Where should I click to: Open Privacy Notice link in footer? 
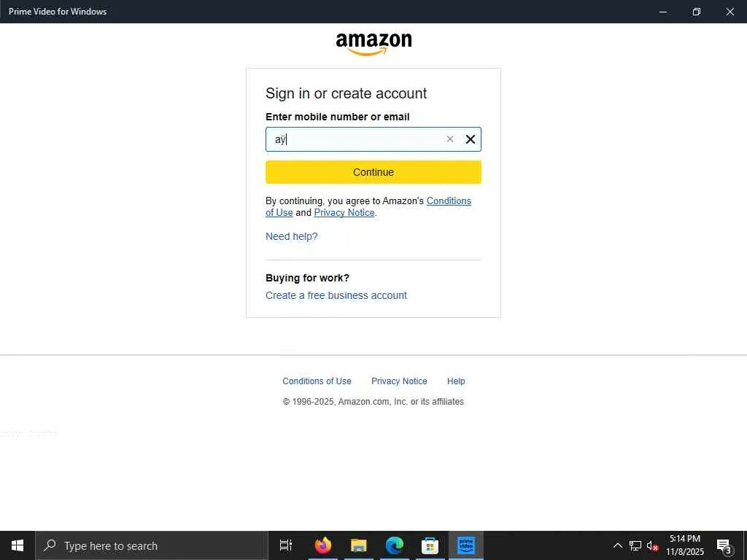pos(399,381)
